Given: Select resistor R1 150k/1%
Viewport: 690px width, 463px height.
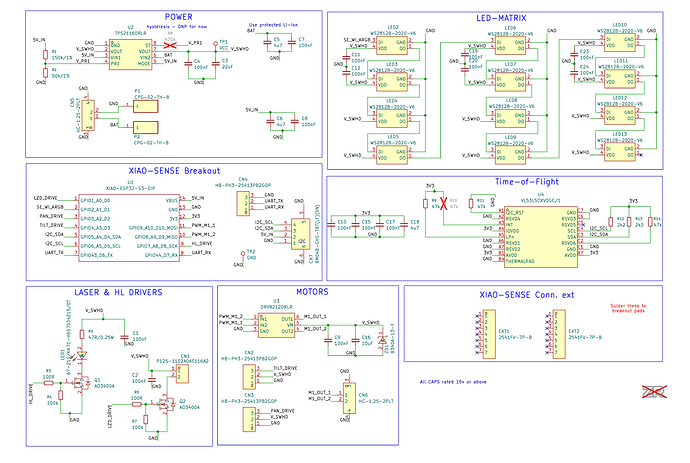Looking at the screenshot, I should tap(45, 55).
